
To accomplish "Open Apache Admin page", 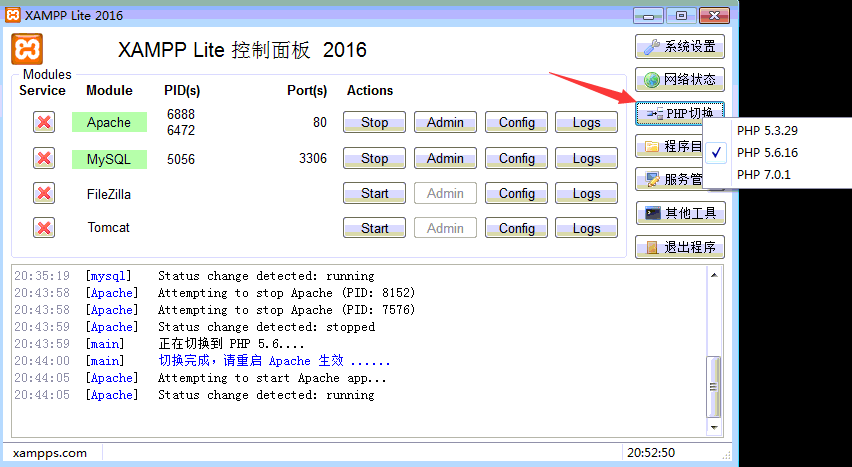I will coord(445,122).
